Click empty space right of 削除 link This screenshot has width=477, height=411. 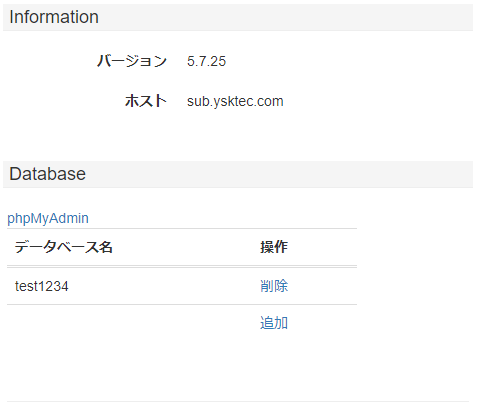coord(322,286)
